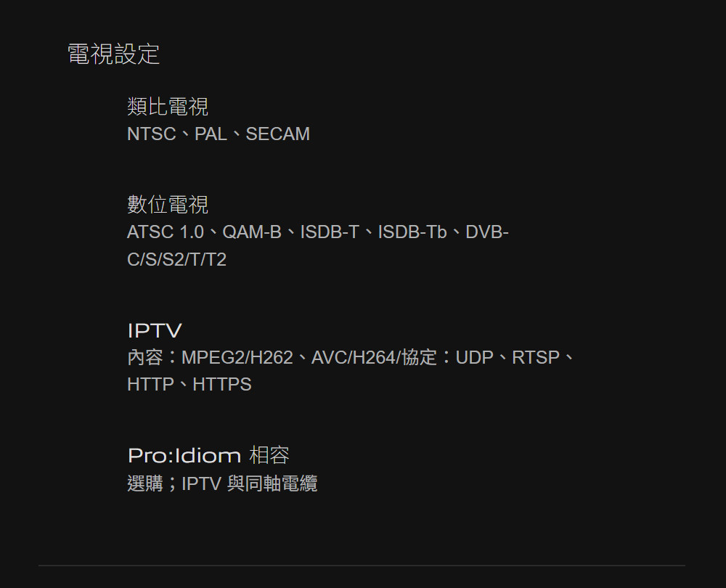Click the C/S/S2/T/T2 text line
Viewport: 726px width, 588px height.
[176, 259]
